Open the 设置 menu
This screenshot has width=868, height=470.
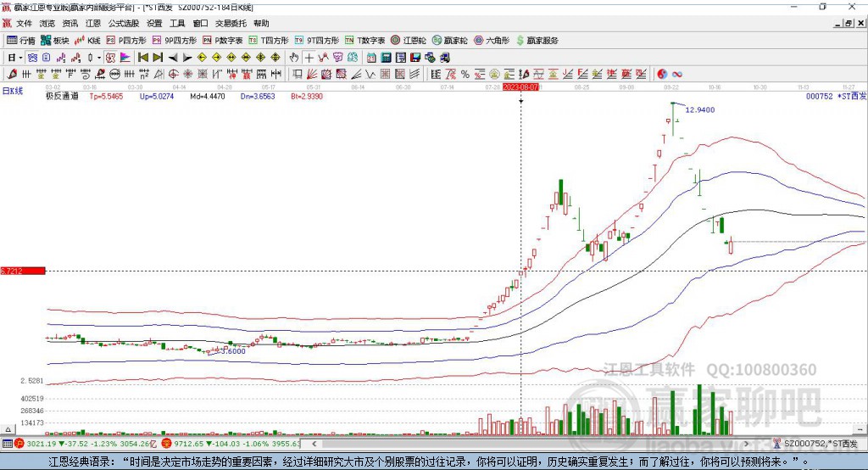coord(154,23)
